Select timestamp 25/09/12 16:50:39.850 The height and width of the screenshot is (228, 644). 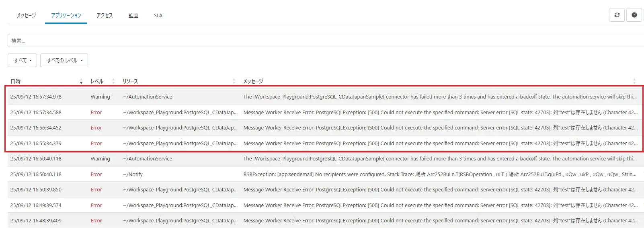click(x=36, y=190)
